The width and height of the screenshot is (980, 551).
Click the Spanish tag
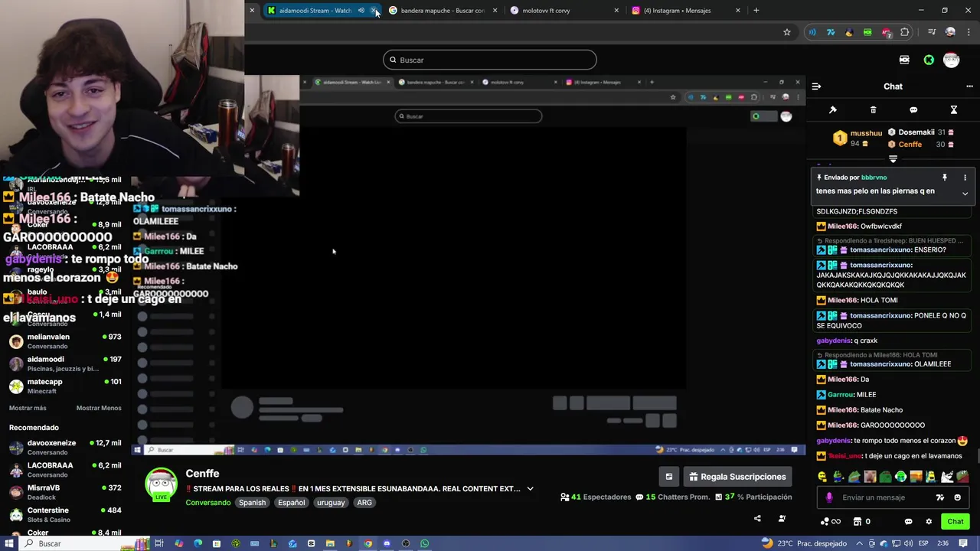252,503
